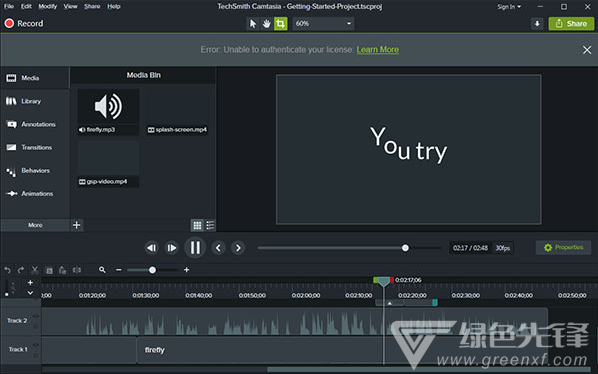Toggle Track 1 visibility eye icon
Screen dimensions: 598x374
point(35,345)
